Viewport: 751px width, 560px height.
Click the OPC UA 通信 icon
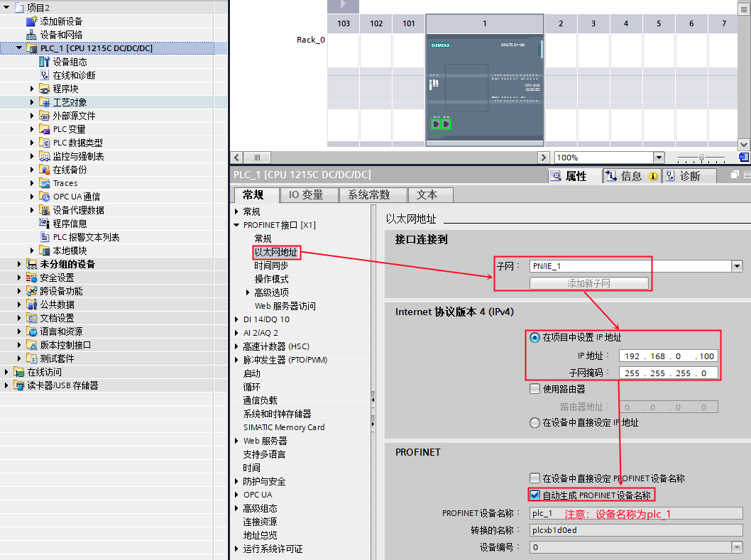(44, 197)
